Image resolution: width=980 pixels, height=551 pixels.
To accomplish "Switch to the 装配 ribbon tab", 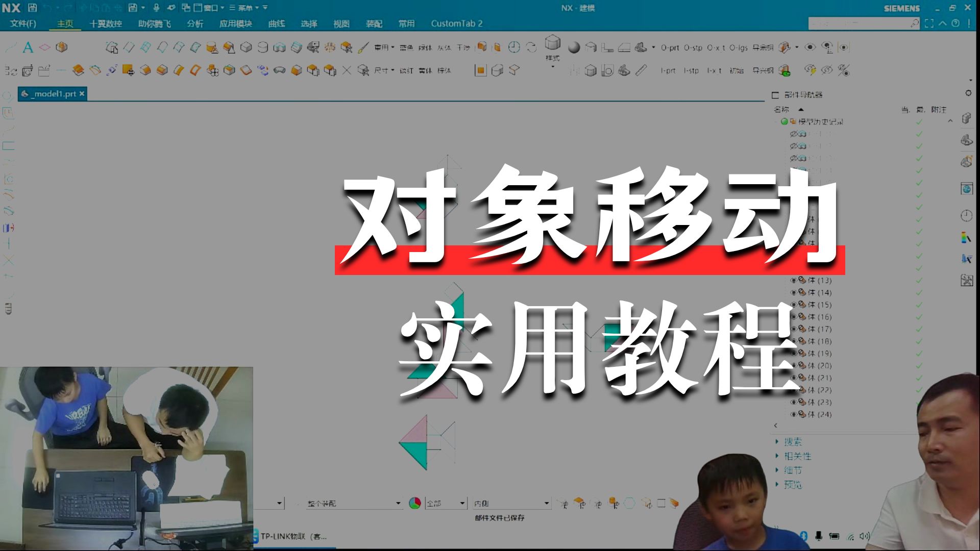I will (375, 23).
